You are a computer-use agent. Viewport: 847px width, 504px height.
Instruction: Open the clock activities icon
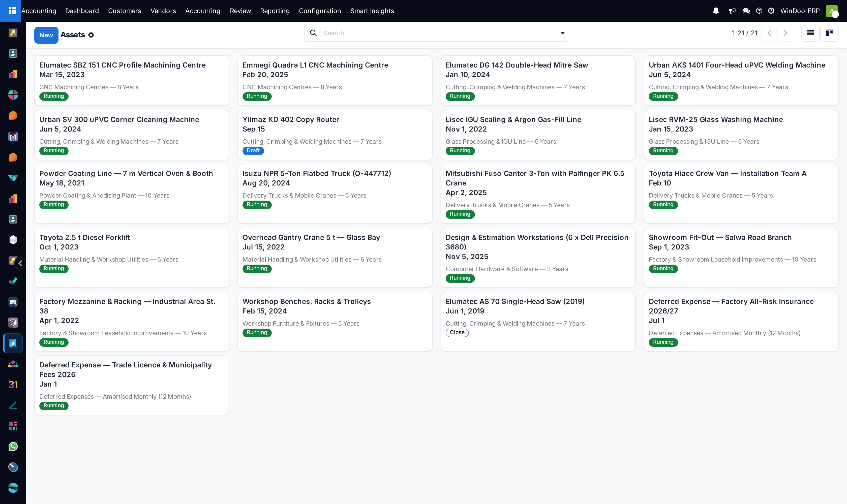point(771,11)
